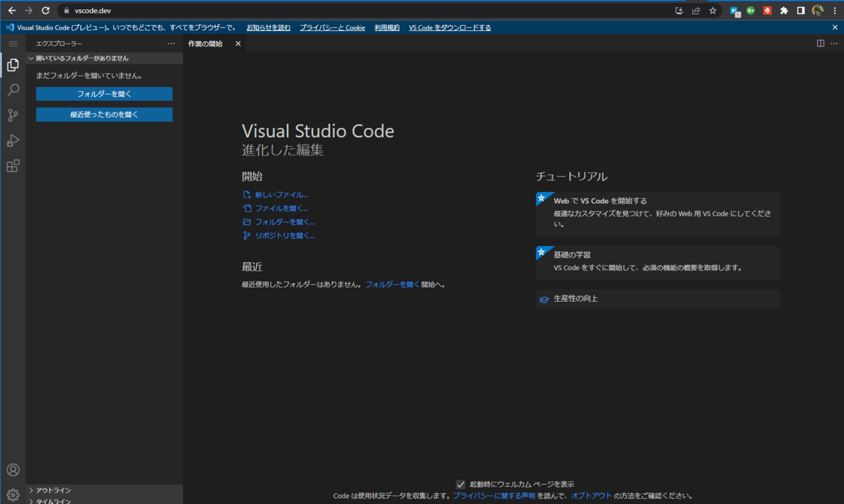Viewport: 844px width, 504px height.
Task: Click the エクスプローラー panel title
Action: tap(59, 44)
